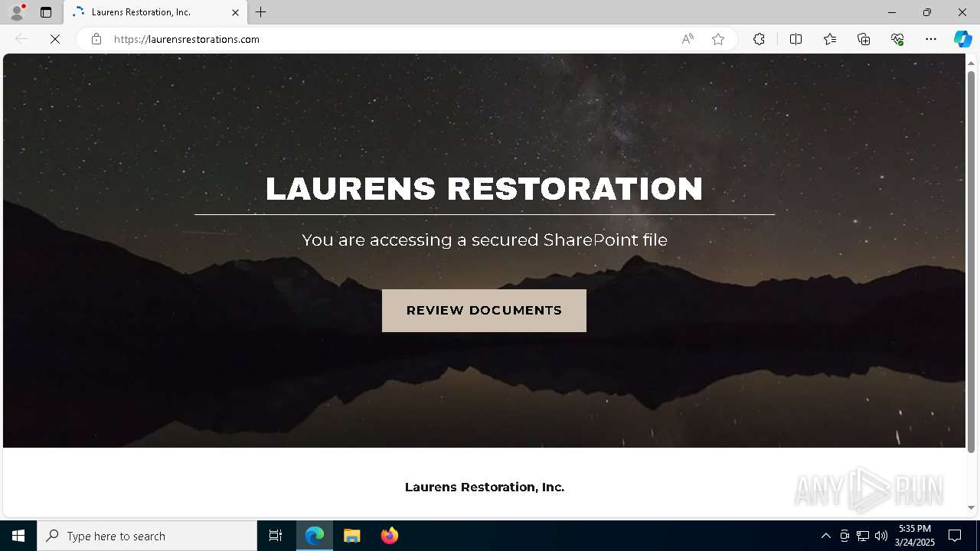
Task: Open the Favorites list icon
Action: point(830,39)
